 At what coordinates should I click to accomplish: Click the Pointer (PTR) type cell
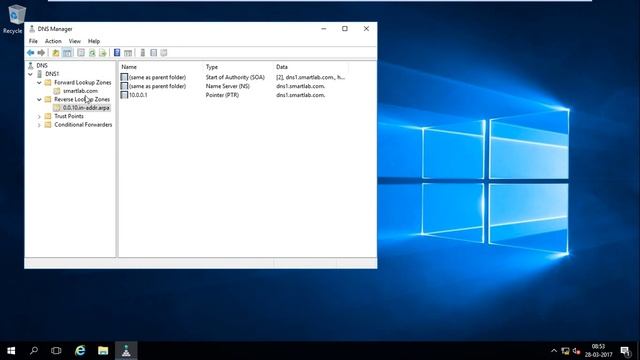[x=222, y=95]
